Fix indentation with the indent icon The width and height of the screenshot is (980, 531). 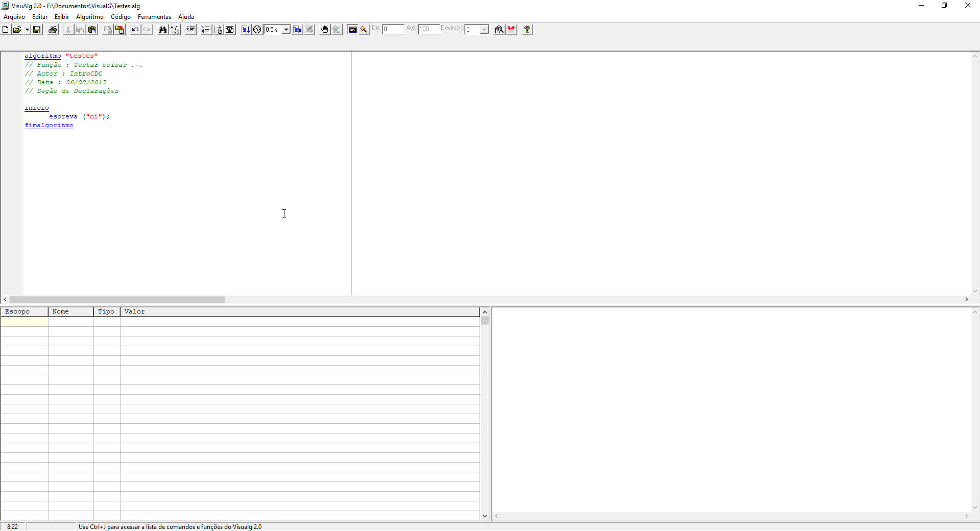190,30
